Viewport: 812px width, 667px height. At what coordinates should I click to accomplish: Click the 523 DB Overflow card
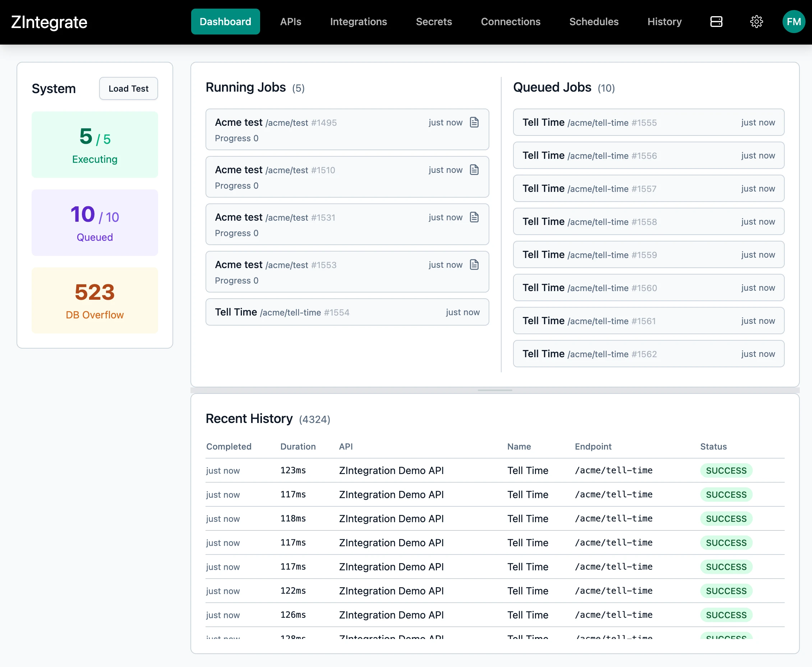tap(94, 300)
